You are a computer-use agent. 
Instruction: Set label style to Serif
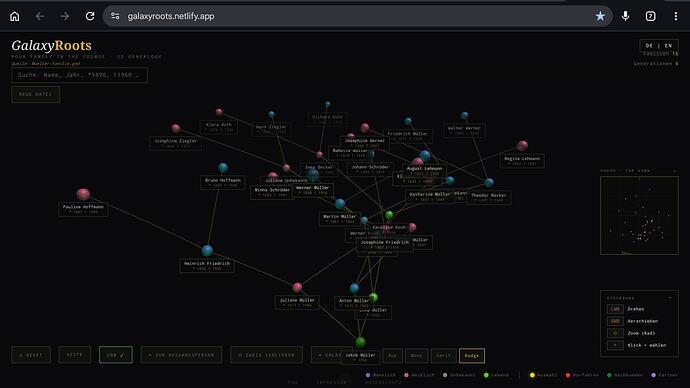point(443,355)
